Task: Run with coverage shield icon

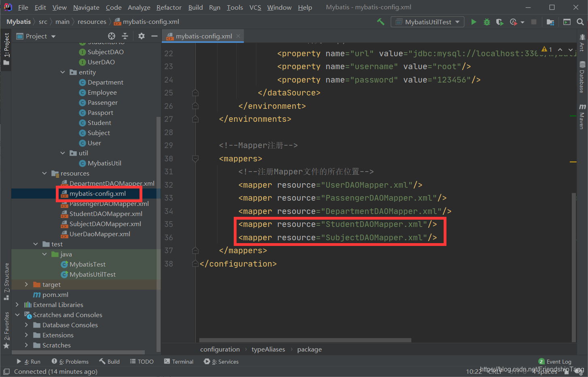Action: click(500, 22)
